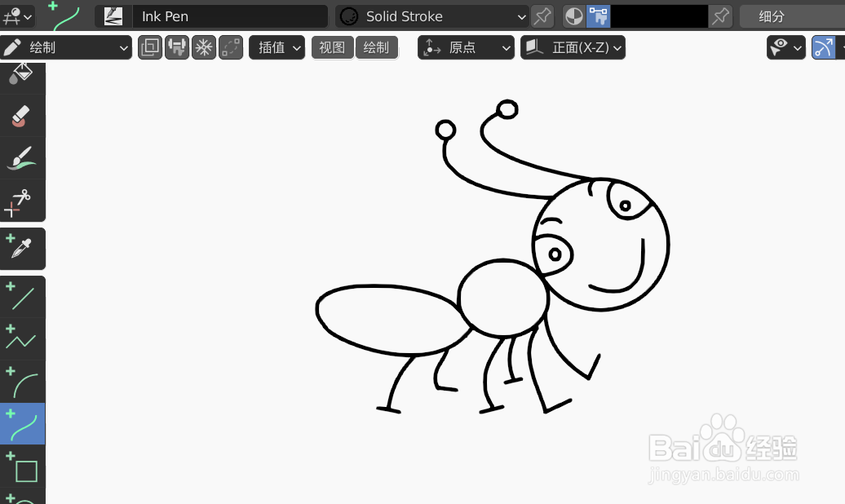
Task: Select the Circle tool at toolbar bottom
Action: pos(22,497)
